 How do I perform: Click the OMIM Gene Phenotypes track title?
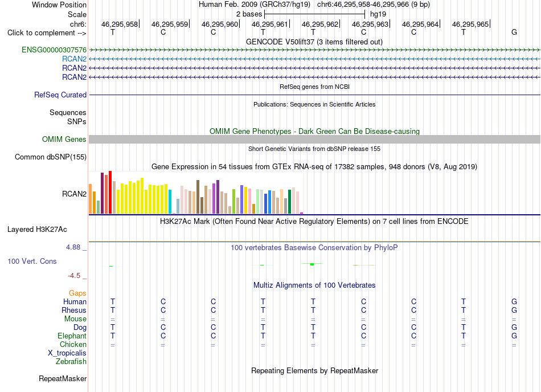(314, 131)
